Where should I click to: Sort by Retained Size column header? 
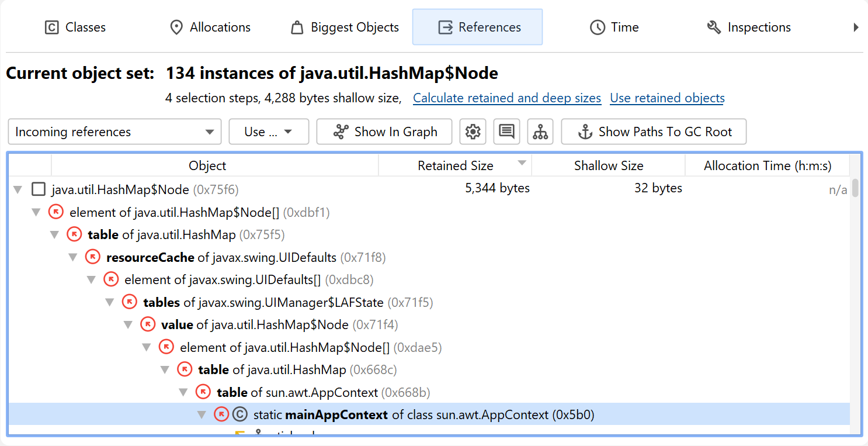click(x=455, y=166)
